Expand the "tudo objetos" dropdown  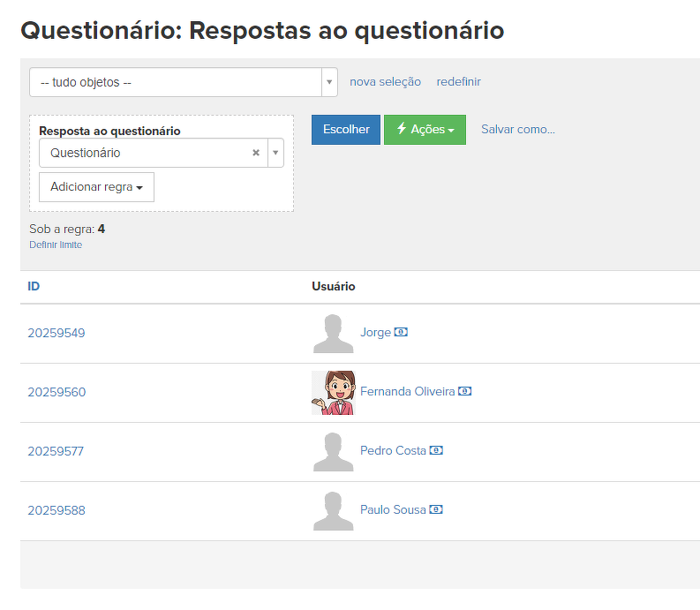[329, 82]
